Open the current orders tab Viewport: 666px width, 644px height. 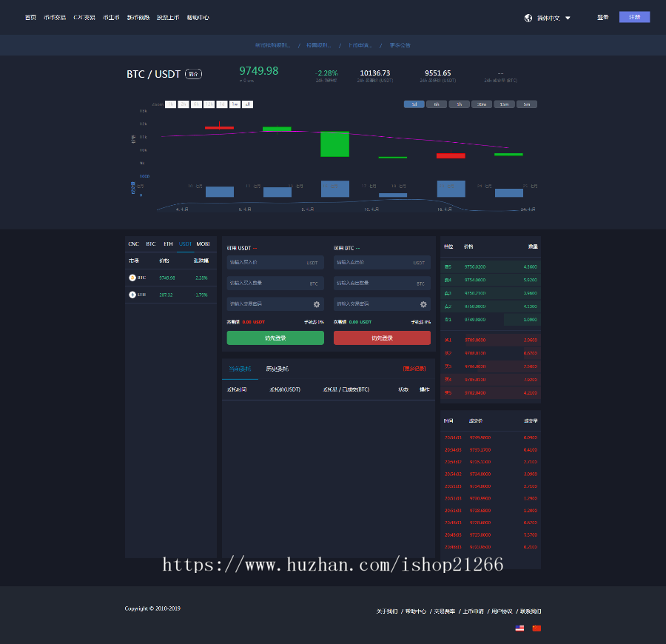point(240,369)
